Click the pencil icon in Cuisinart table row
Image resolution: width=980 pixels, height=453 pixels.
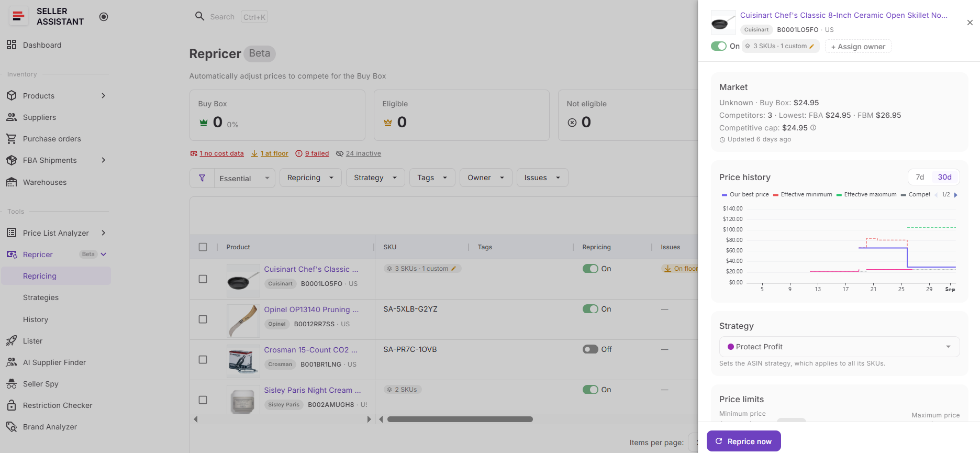(x=454, y=269)
